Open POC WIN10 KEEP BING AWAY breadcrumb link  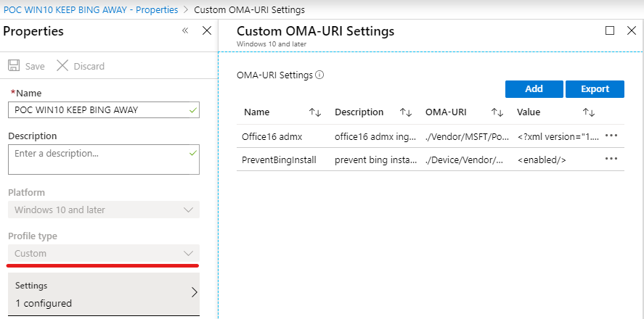(x=91, y=9)
